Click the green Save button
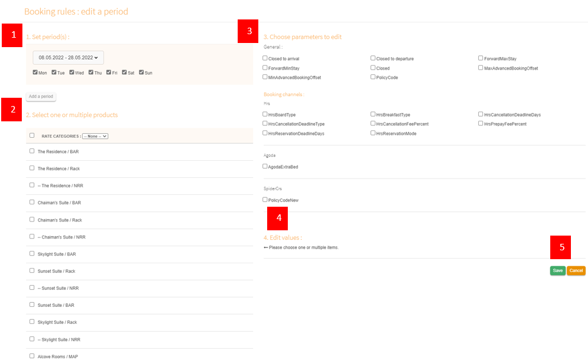This screenshot has width=588, height=364. [557, 270]
